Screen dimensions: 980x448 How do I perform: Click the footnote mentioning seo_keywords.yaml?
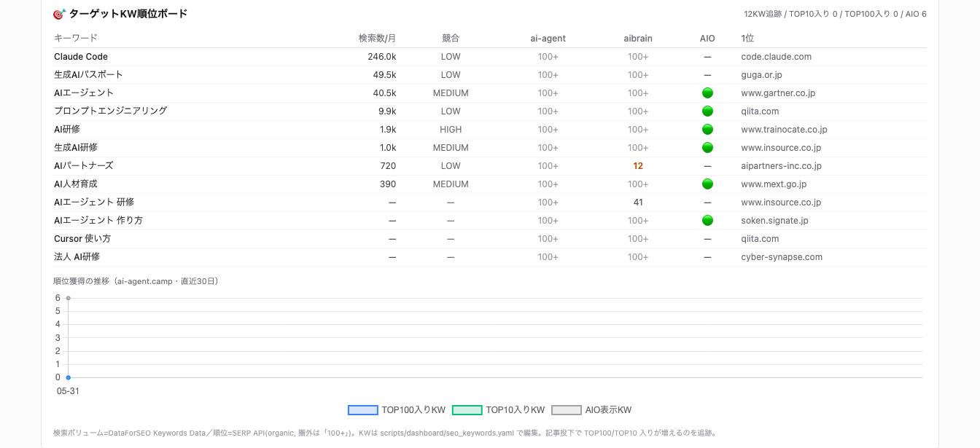pyautogui.click(x=385, y=433)
